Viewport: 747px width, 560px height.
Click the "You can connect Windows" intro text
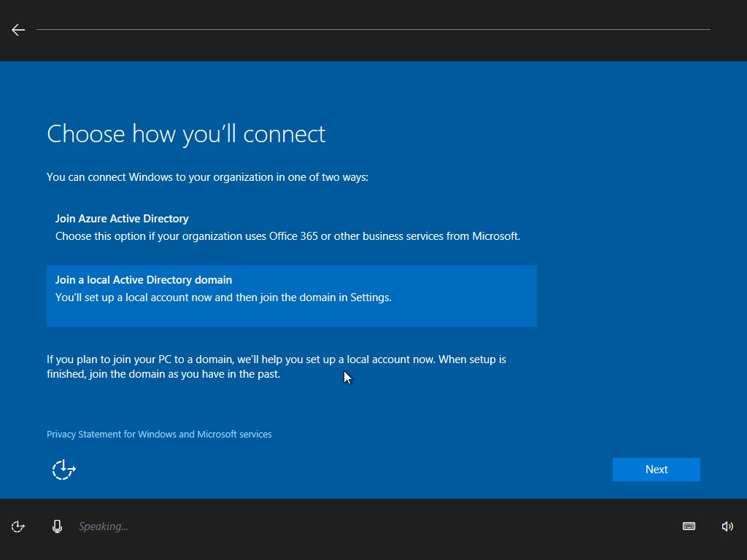tap(207, 177)
